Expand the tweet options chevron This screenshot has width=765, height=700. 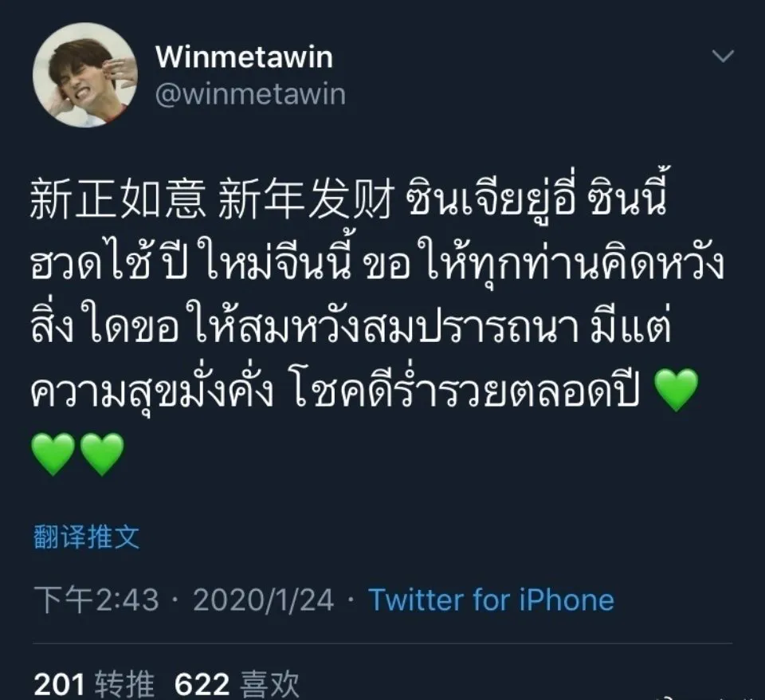[x=723, y=56]
